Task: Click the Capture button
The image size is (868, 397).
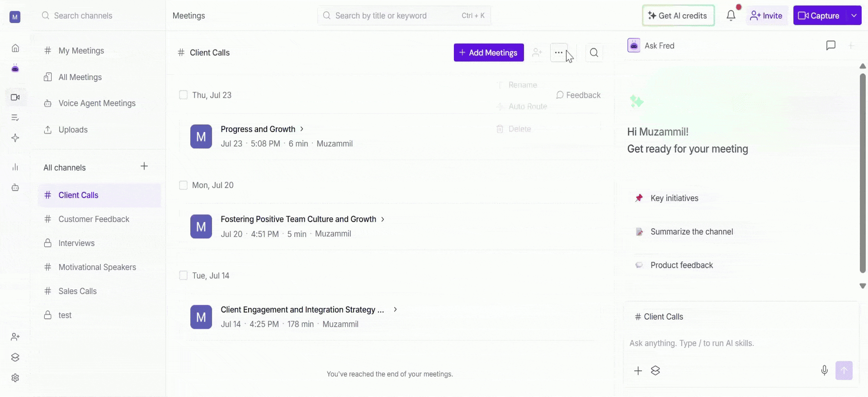Action: click(820, 15)
